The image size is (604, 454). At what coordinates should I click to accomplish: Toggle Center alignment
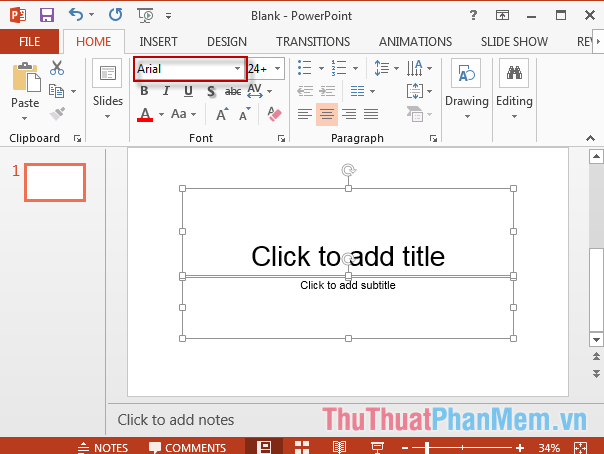[327, 114]
